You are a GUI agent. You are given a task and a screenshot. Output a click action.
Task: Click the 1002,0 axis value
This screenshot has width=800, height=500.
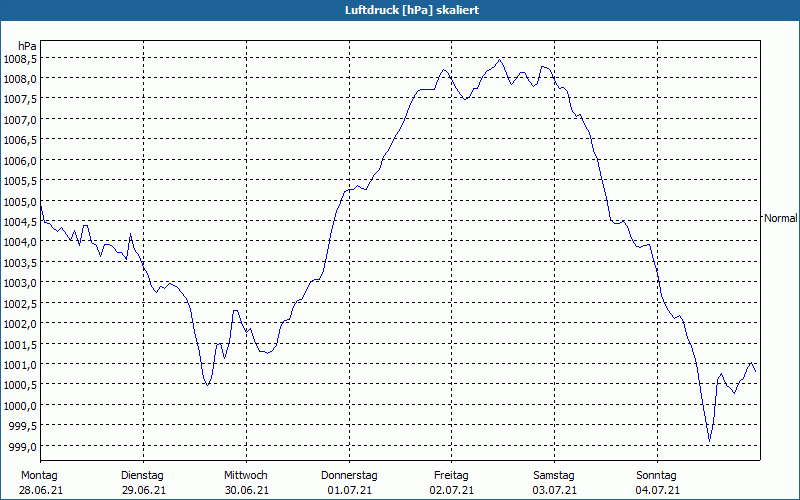tap(20, 324)
